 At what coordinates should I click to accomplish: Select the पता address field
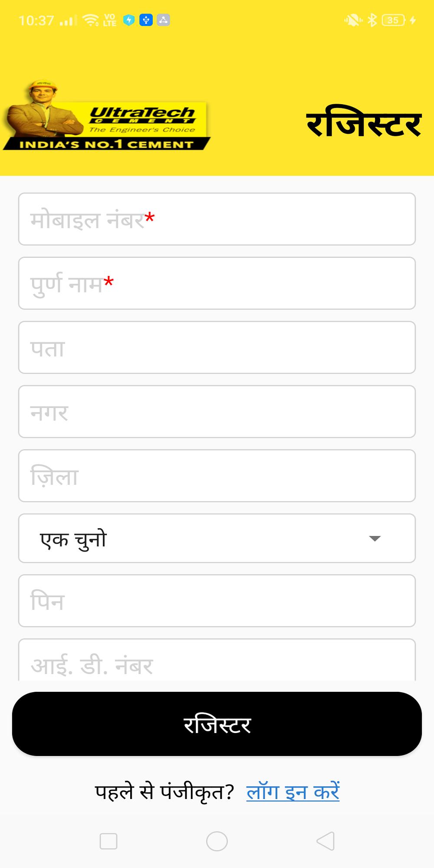click(217, 348)
